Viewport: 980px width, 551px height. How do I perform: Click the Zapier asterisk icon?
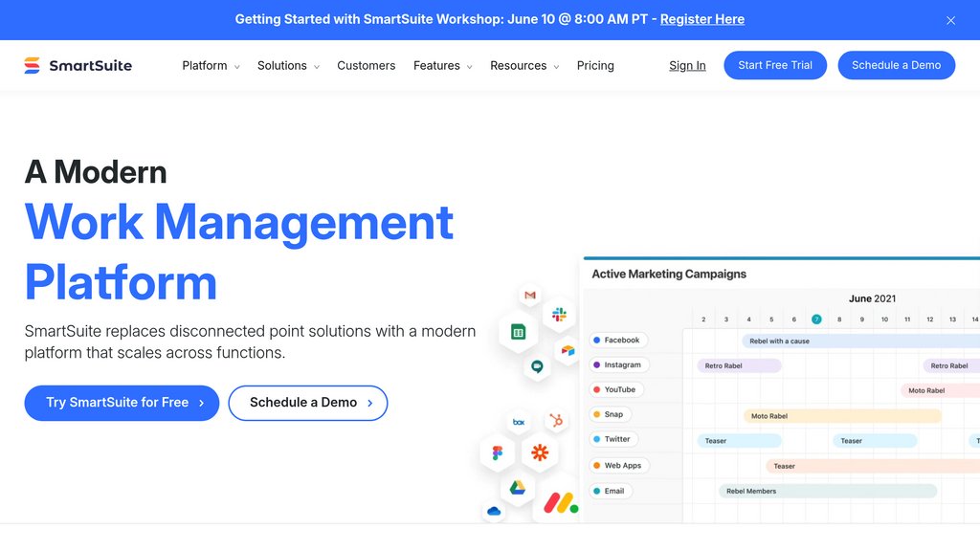[540, 452]
